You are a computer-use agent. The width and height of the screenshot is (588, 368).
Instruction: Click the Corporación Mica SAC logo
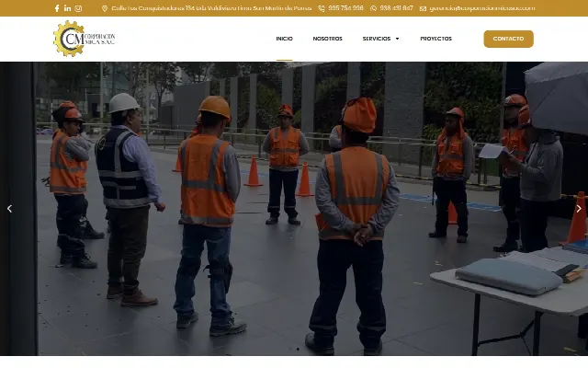click(x=85, y=39)
